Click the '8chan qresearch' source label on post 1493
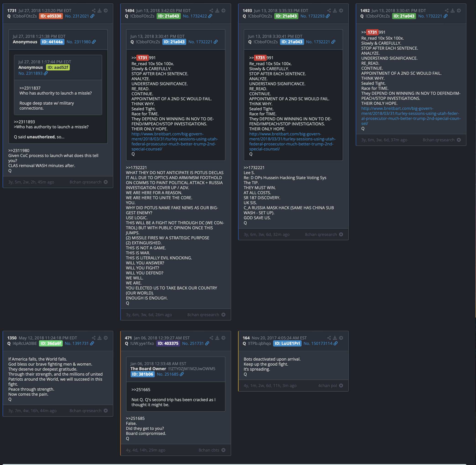 321,235
